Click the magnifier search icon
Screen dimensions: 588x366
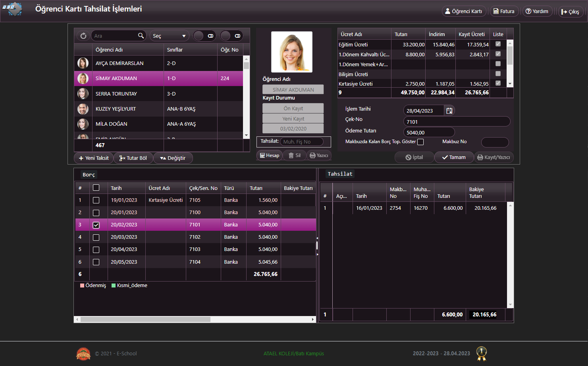141,36
